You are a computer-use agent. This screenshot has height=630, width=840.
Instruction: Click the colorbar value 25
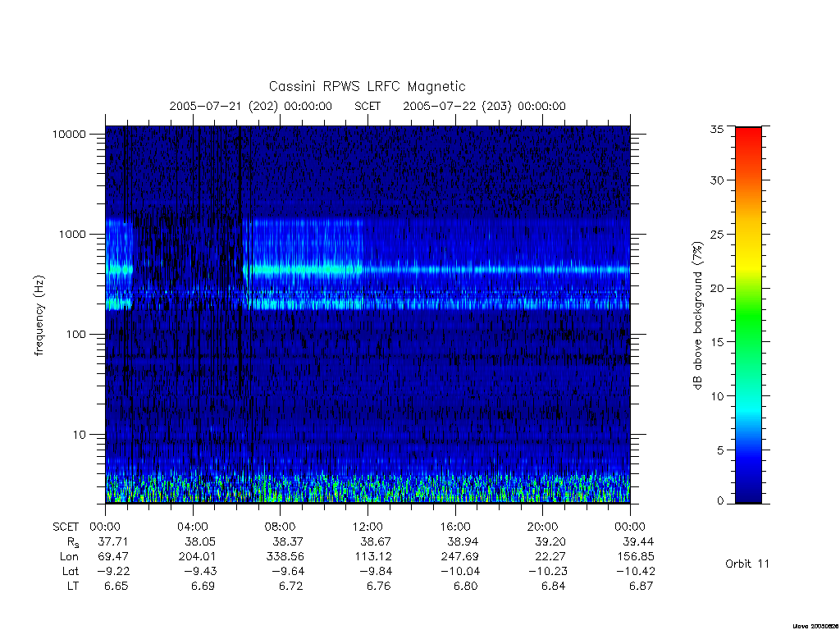click(717, 235)
